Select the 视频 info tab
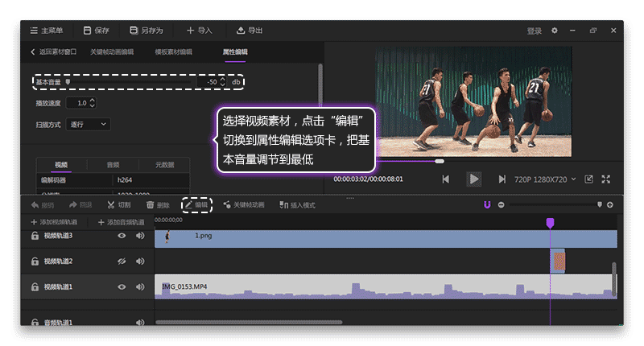The width and height of the screenshot is (644, 346). [x=61, y=165]
